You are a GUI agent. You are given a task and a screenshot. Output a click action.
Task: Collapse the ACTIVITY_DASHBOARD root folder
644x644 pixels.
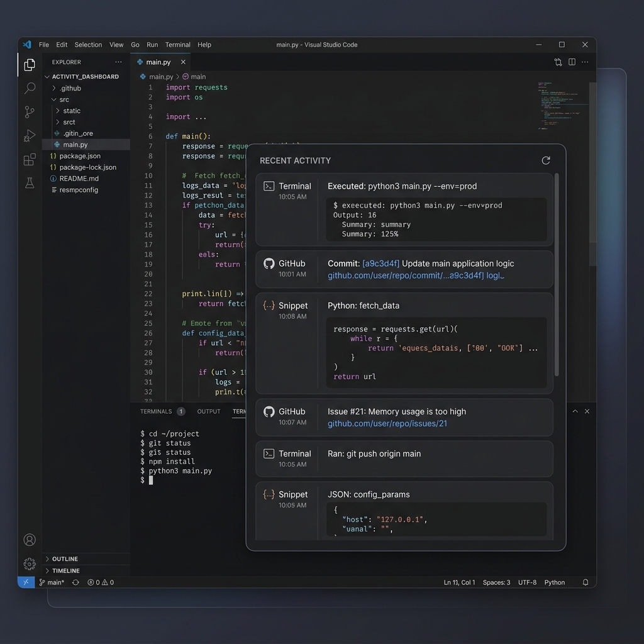click(x=47, y=77)
